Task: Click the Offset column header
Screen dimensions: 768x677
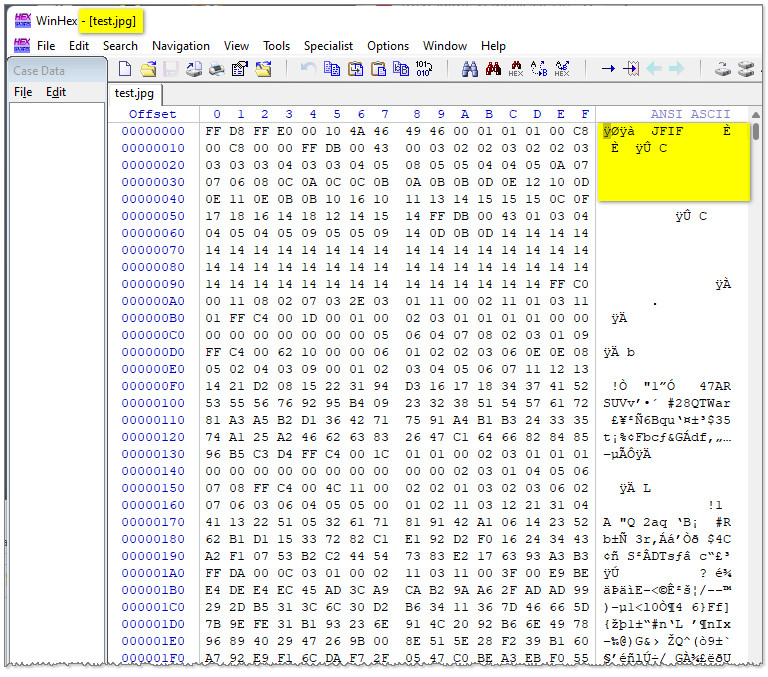Action: [153, 114]
